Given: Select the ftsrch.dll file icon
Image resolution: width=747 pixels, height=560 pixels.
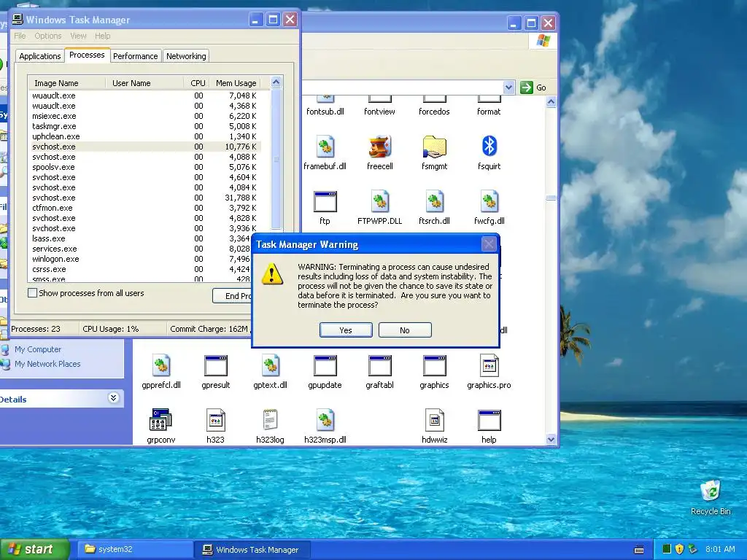Looking at the screenshot, I should 434,202.
